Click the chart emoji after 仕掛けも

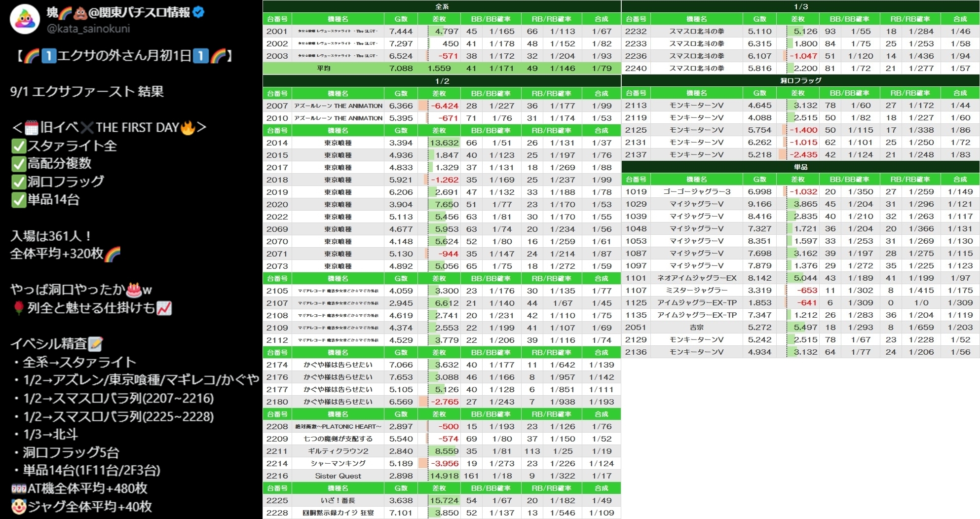point(164,308)
